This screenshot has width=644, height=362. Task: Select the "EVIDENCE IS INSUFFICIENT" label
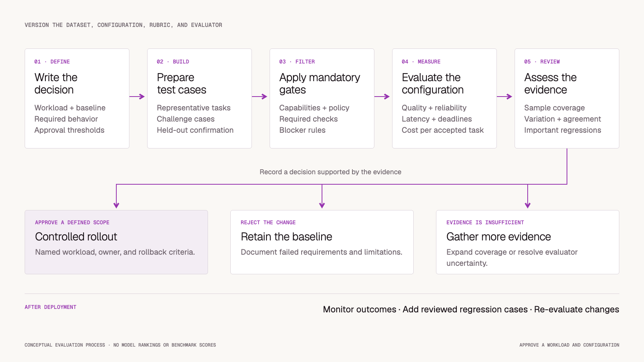click(x=485, y=222)
